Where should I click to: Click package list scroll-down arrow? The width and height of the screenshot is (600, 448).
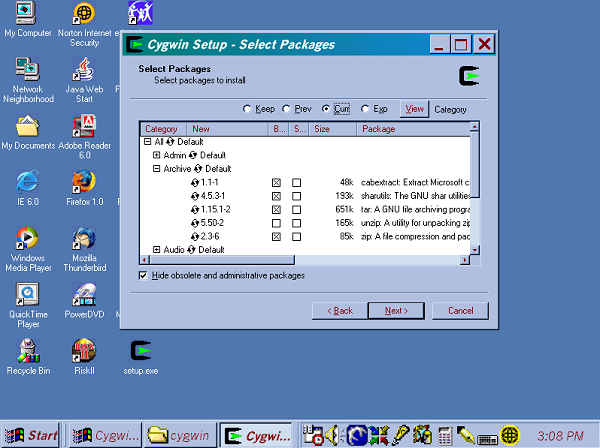(x=474, y=250)
